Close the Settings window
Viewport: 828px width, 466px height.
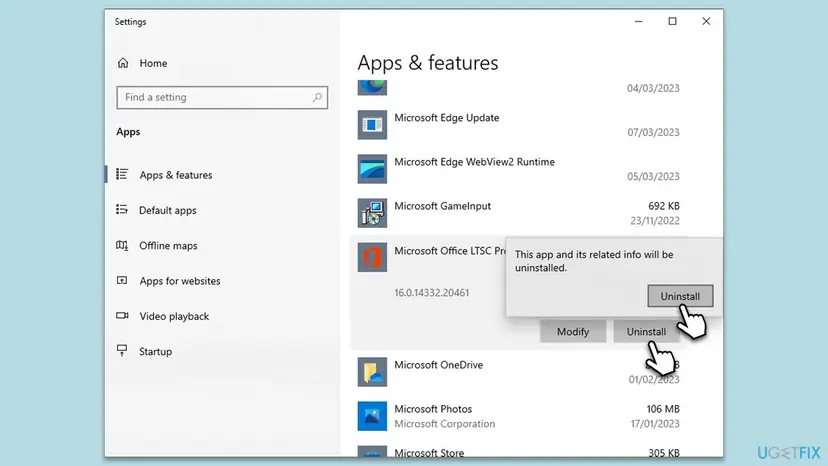[706, 21]
